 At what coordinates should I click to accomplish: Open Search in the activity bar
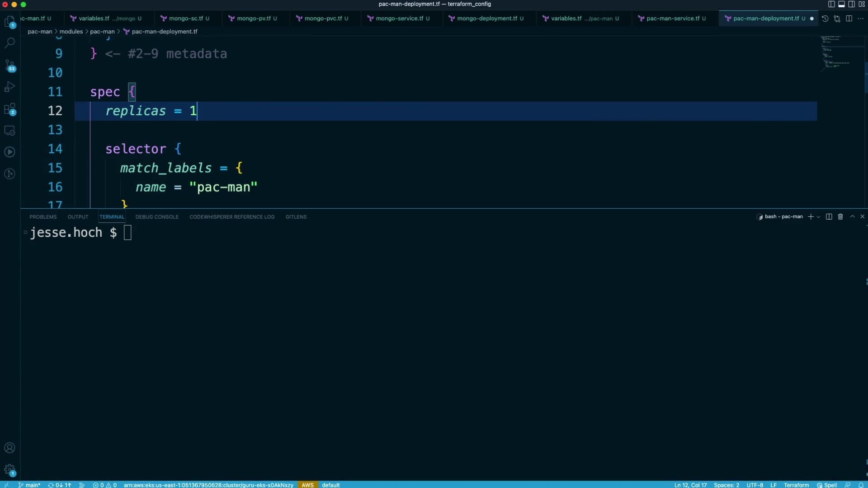click(9, 43)
